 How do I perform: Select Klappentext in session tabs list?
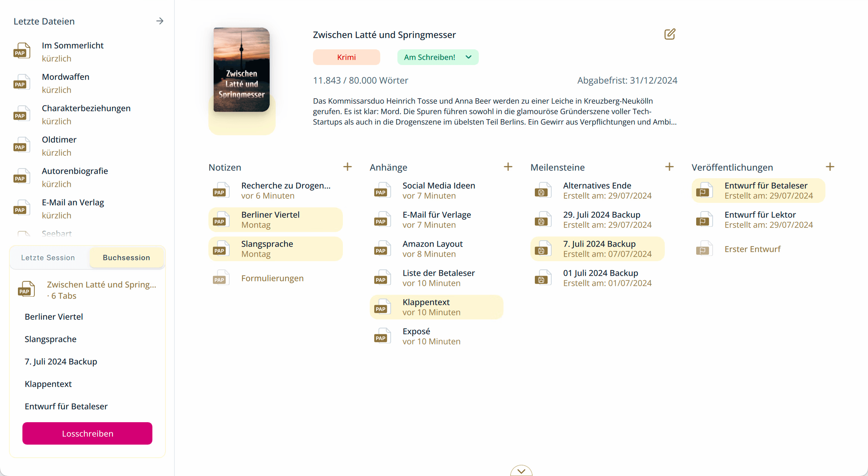tap(48, 384)
